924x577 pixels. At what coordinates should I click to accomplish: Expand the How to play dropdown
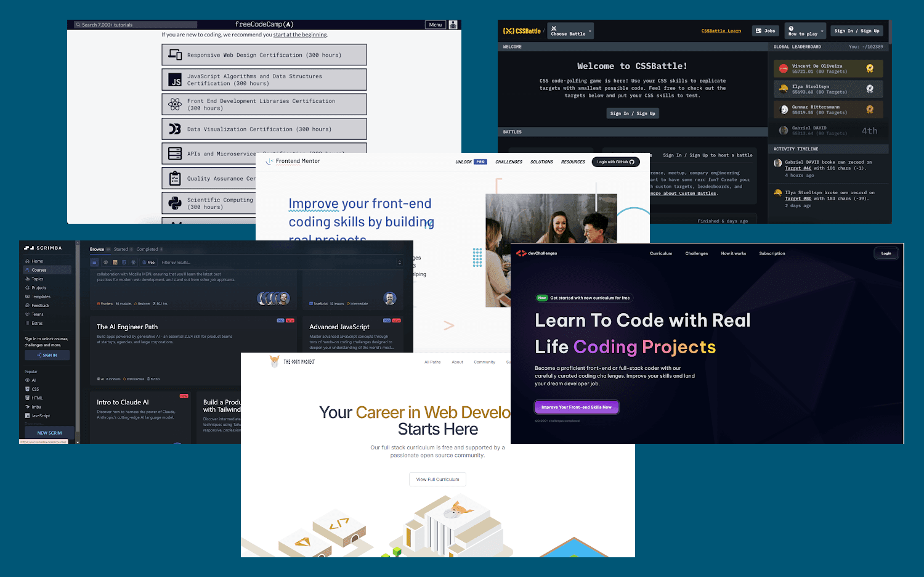806,31
